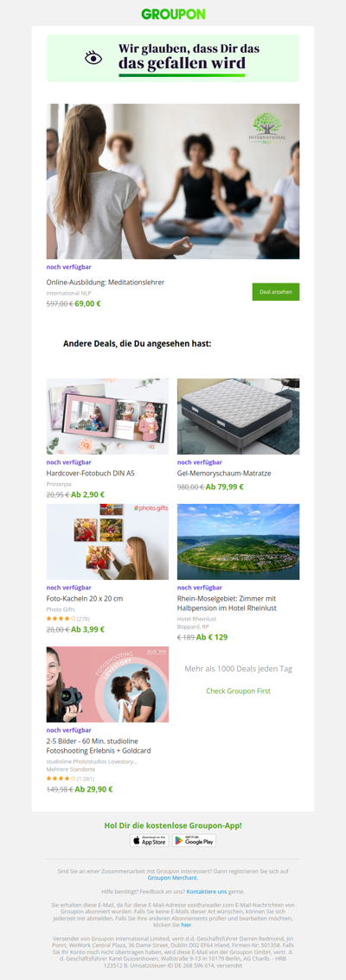Open Online-Ausbildung: Meditationslehrer title

pyautogui.click(x=106, y=282)
